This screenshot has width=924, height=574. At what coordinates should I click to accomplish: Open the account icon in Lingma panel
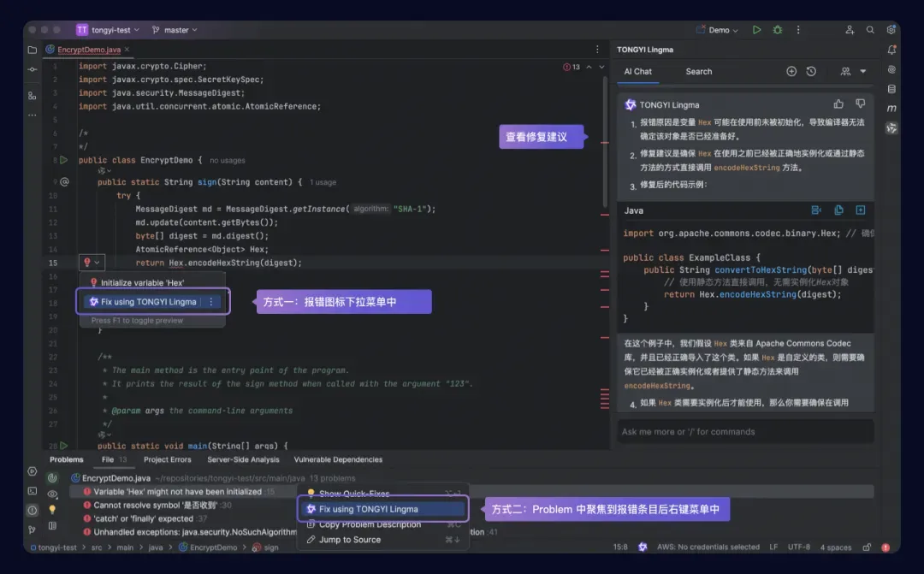[x=845, y=71]
